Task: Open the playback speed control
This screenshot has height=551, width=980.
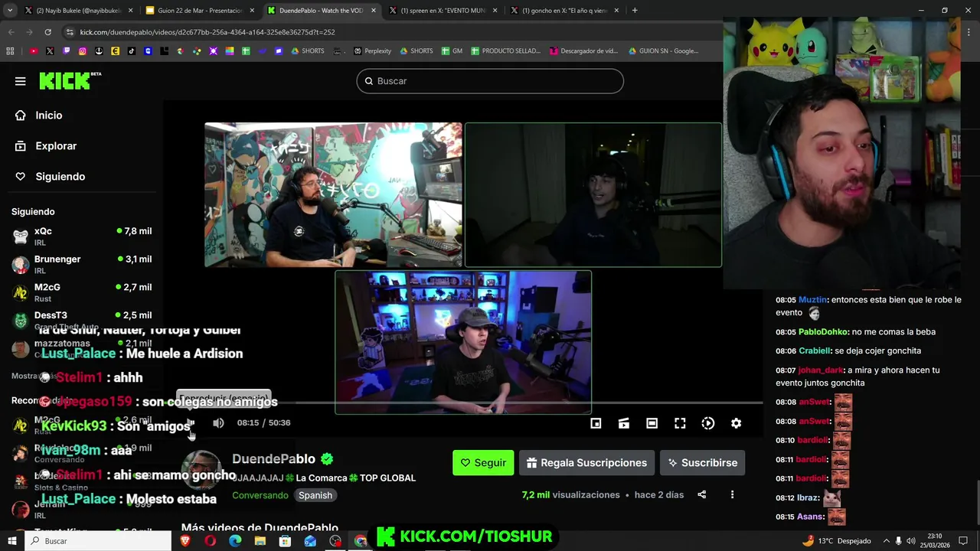Action: click(x=708, y=423)
